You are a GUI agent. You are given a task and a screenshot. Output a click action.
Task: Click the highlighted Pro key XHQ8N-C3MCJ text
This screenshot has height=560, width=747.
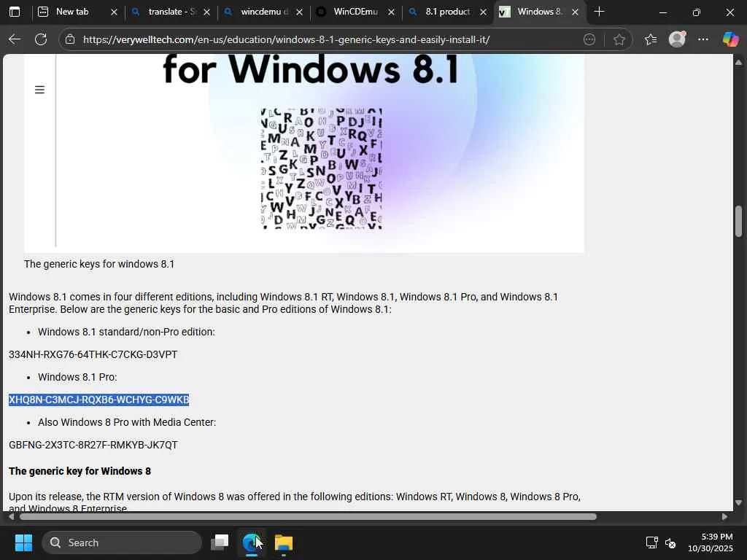tap(98, 400)
